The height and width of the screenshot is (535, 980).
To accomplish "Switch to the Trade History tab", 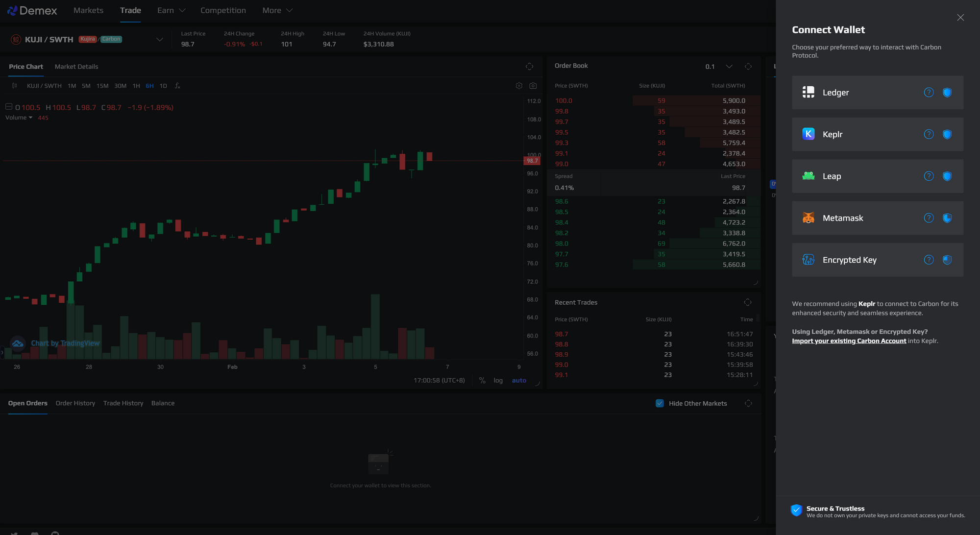I will coord(123,403).
